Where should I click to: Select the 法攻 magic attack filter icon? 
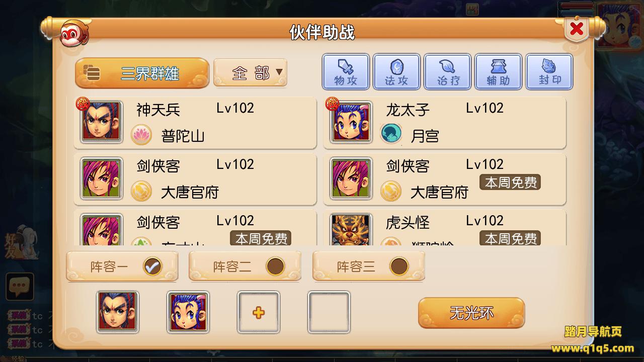[x=396, y=72]
